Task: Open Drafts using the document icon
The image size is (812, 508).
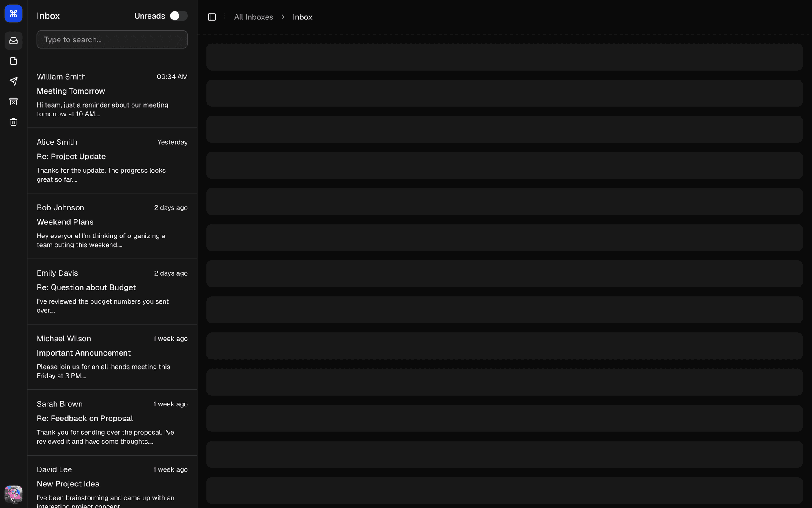Action: click(x=14, y=61)
